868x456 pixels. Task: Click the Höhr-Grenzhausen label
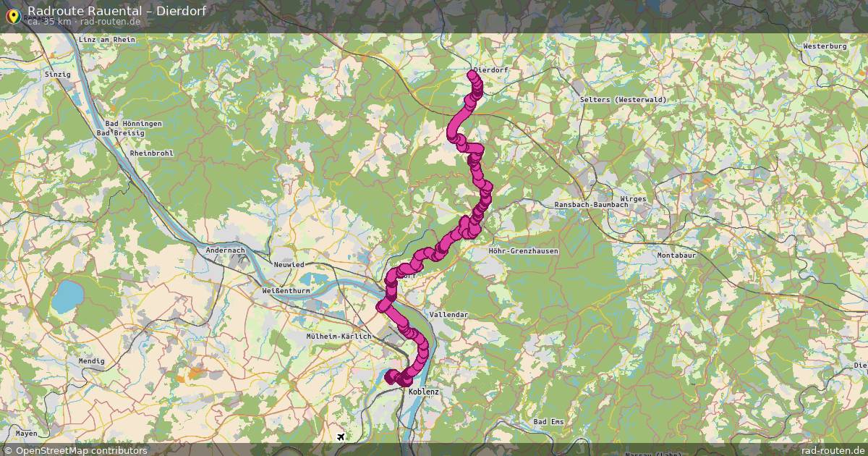tap(524, 251)
